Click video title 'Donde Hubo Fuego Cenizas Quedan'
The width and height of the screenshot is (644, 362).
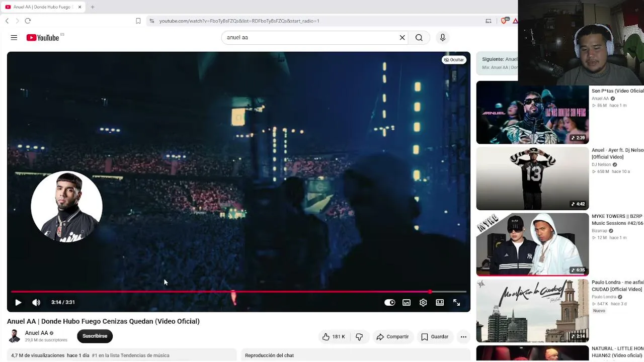point(103,321)
